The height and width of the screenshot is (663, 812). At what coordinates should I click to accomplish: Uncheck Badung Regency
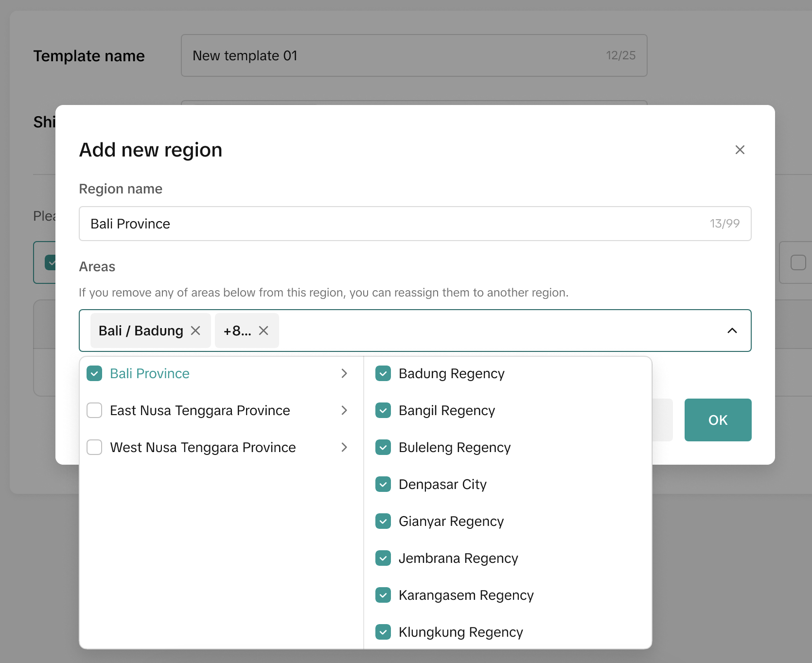[383, 373]
